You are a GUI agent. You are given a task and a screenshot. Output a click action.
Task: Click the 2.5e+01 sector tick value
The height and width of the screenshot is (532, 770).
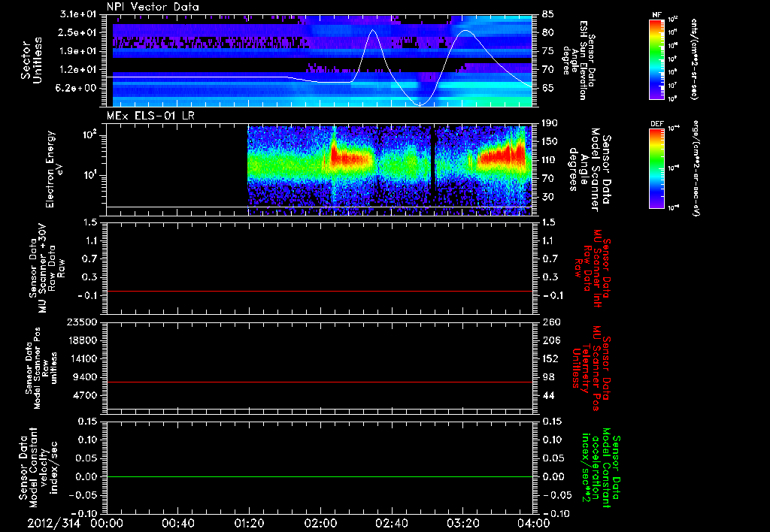pyautogui.click(x=78, y=32)
